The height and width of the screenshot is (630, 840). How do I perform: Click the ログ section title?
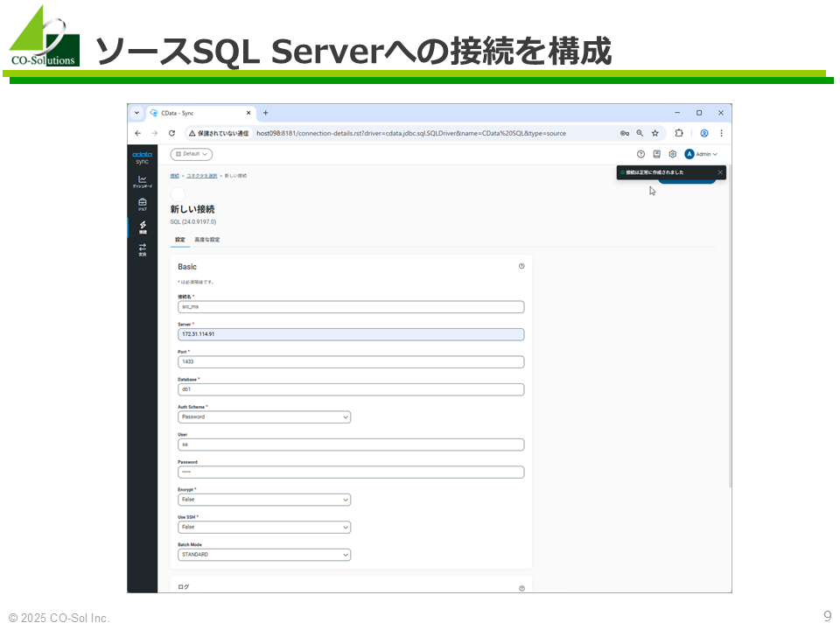click(x=183, y=587)
